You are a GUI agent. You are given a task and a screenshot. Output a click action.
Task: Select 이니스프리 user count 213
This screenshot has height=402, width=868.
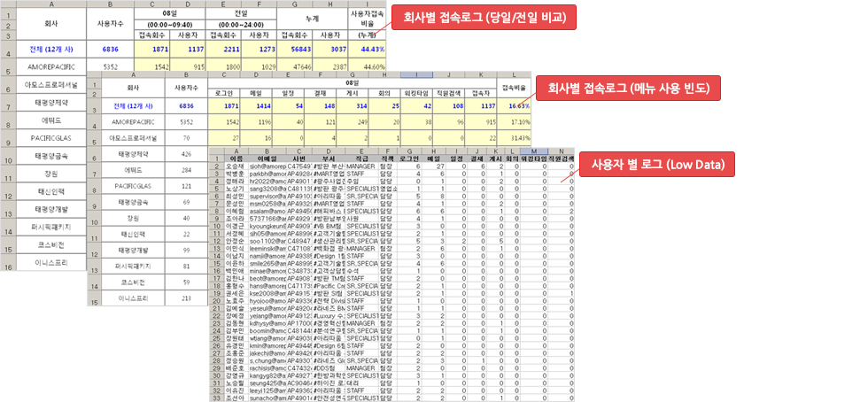tap(187, 298)
